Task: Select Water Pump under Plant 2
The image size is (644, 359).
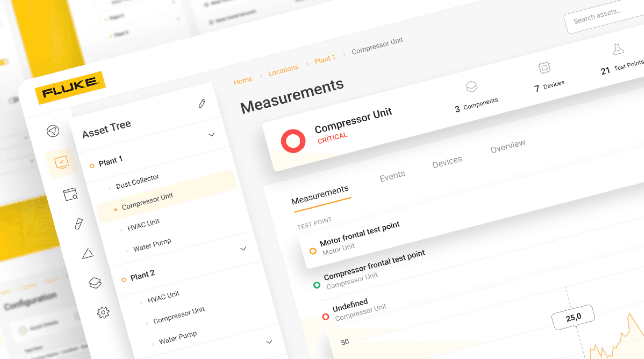Action: (178, 338)
